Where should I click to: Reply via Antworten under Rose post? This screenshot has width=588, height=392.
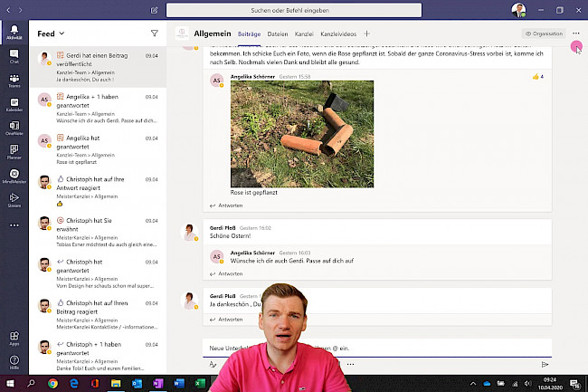tap(230, 206)
